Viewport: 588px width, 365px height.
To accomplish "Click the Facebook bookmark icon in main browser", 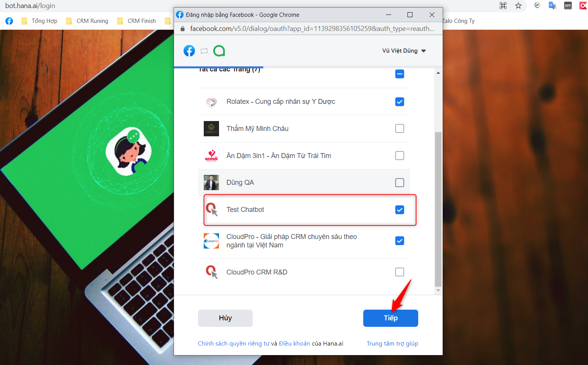I will coord(9,21).
